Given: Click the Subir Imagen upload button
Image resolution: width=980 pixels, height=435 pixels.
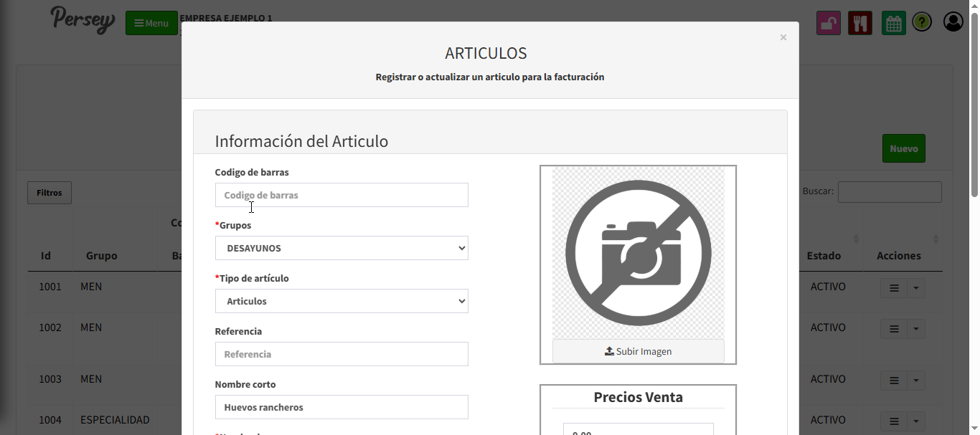Looking at the screenshot, I should (x=638, y=351).
